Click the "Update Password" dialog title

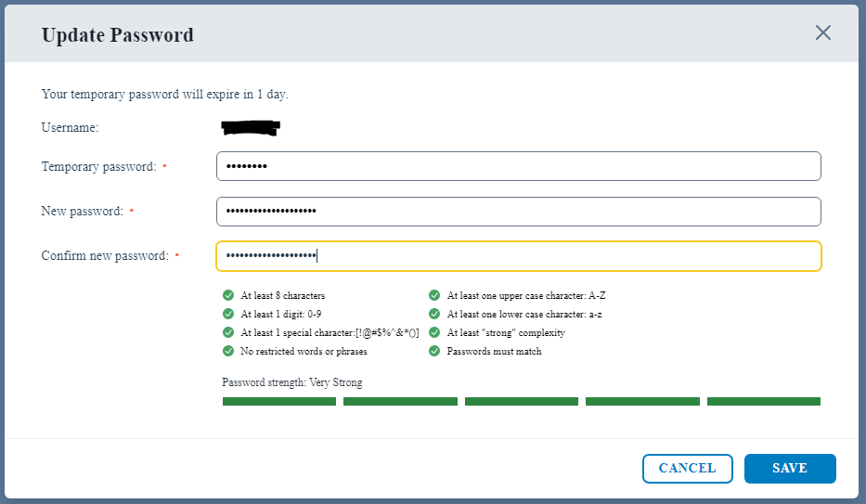point(118,34)
